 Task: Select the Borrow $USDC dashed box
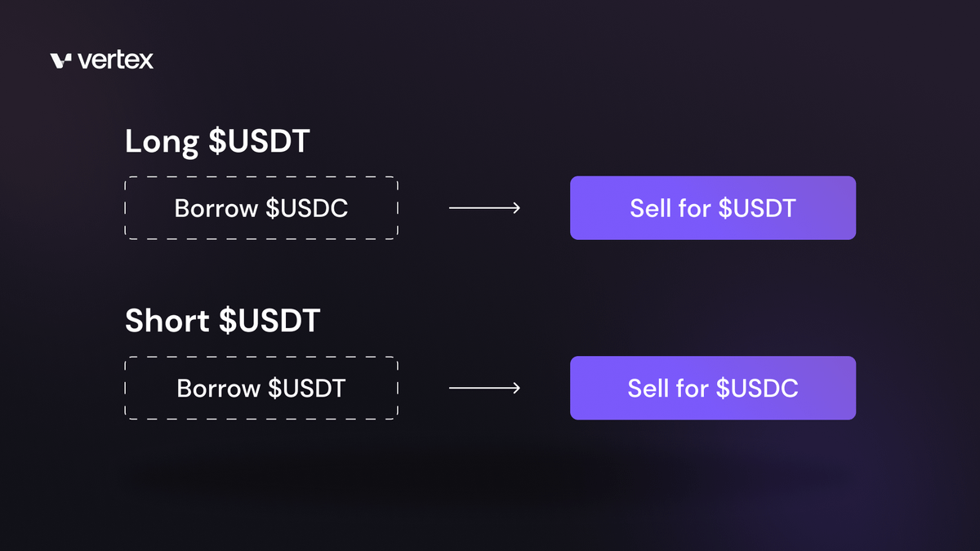pyautogui.click(x=261, y=208)
